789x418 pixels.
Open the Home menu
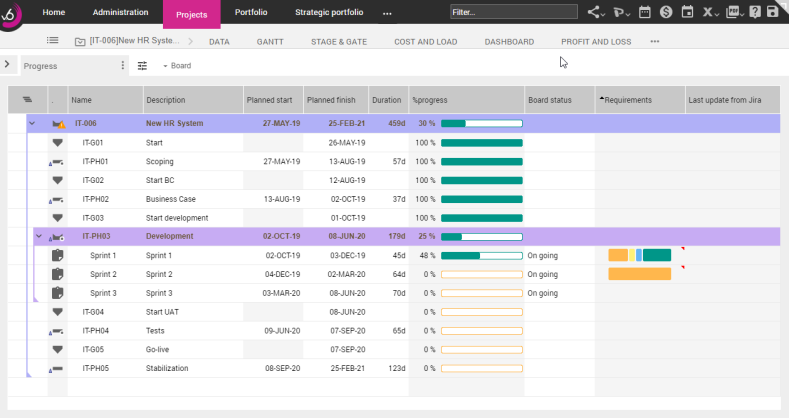pyautogui.click(x=54, y=12)
